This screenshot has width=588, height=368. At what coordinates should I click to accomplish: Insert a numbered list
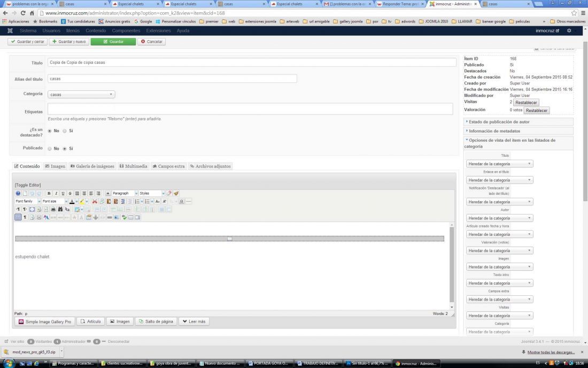pyautogui.click(x=137, y=202)
